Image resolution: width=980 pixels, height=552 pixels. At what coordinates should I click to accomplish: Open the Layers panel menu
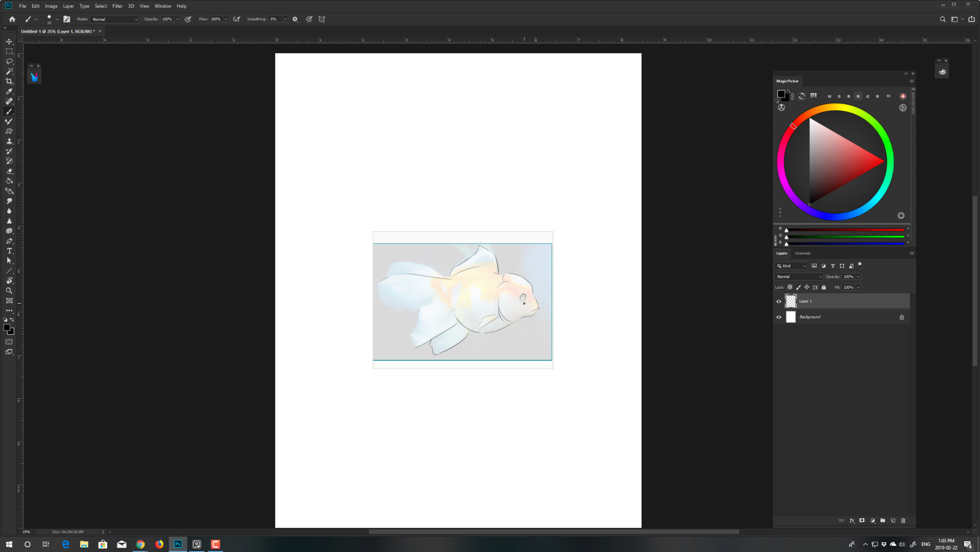click(x=912, y=253)
